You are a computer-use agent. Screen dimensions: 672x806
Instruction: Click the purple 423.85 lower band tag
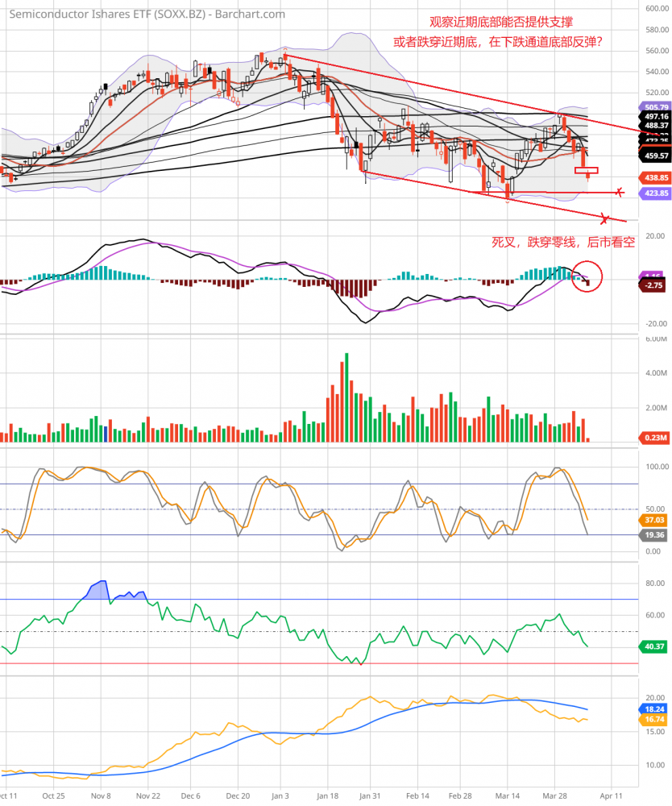pyautogui.click(x=653, y=193)
